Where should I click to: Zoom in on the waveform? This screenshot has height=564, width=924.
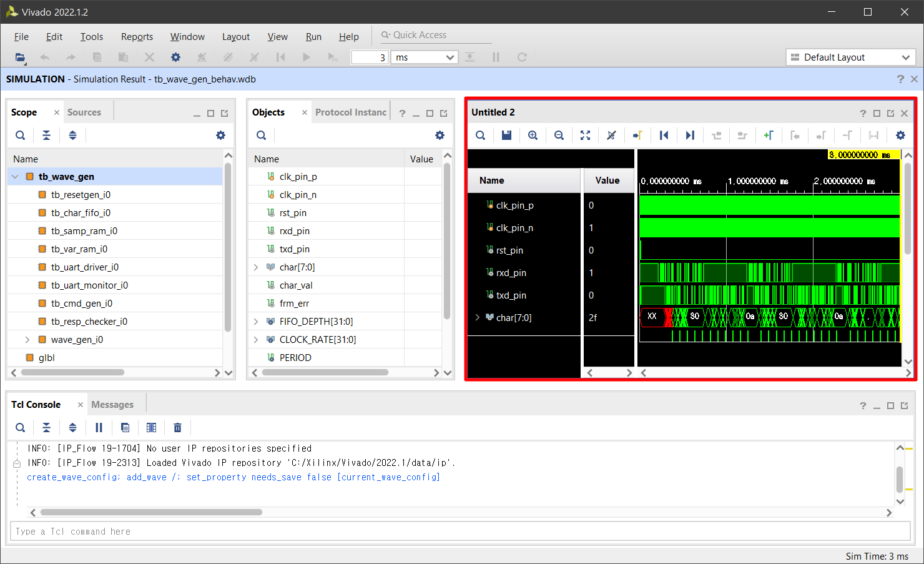[533, 135]
